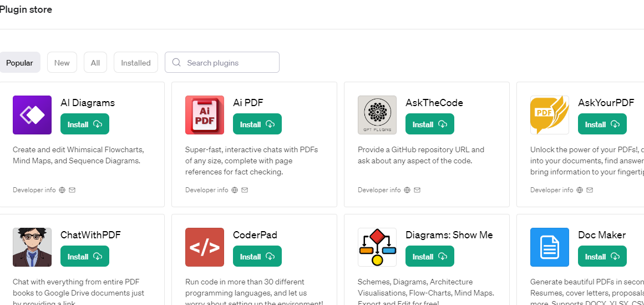The width and height of the screenshot is (644, 305).
Task: Click Developer info under AskYourPDF
Action: [x=551, y=190]
